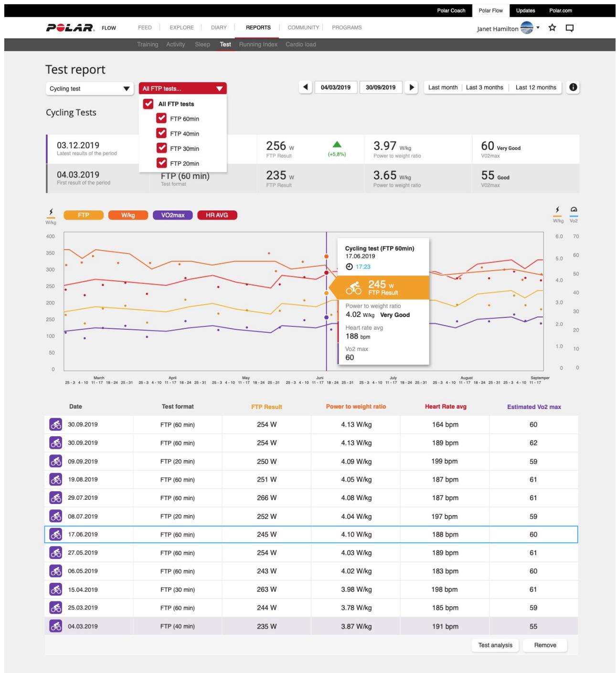
Task: Open the Explore tab
Action: 182,28
